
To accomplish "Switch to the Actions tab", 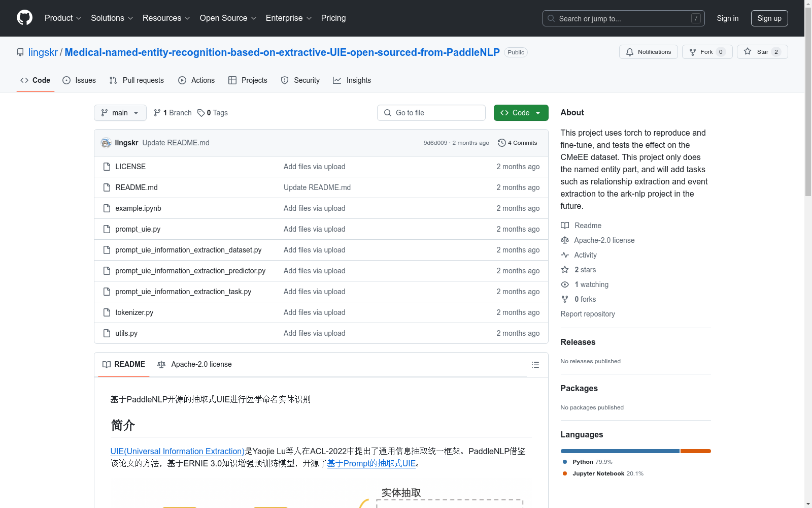I will tap(196, 80).
